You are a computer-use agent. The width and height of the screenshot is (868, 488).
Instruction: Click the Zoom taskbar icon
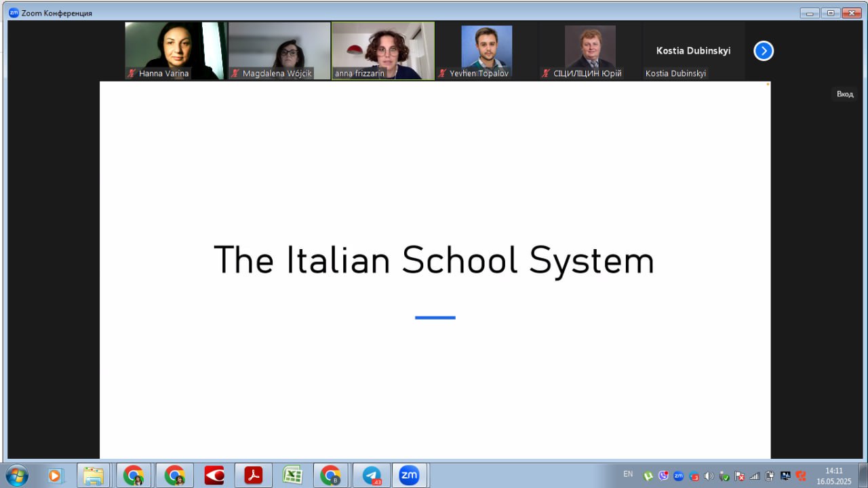(x=409, y=476)
